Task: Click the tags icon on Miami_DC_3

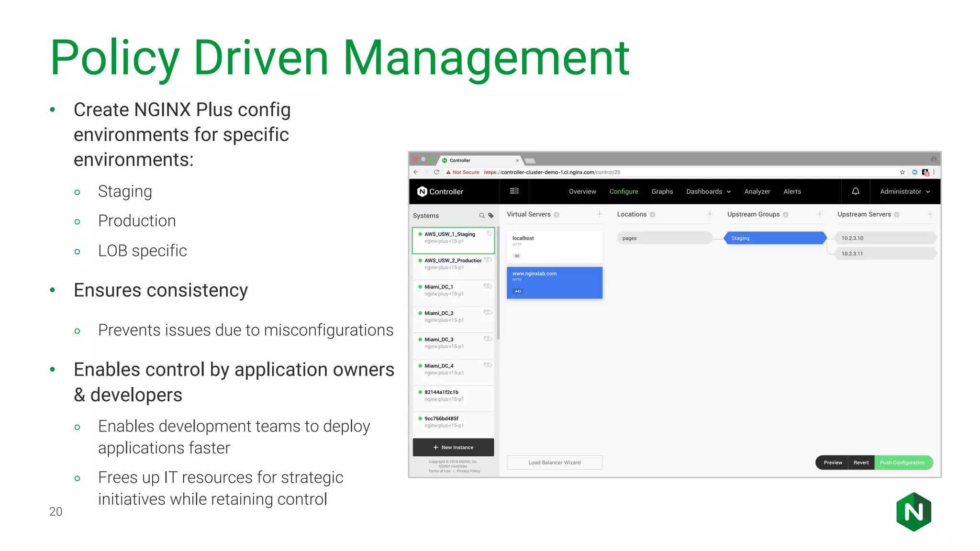Action: coord(488,339)
